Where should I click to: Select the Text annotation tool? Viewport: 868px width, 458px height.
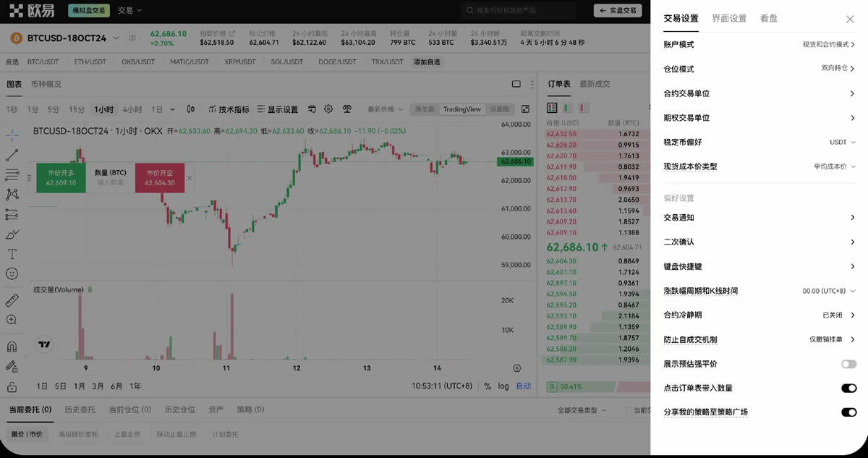pos(12,254)
